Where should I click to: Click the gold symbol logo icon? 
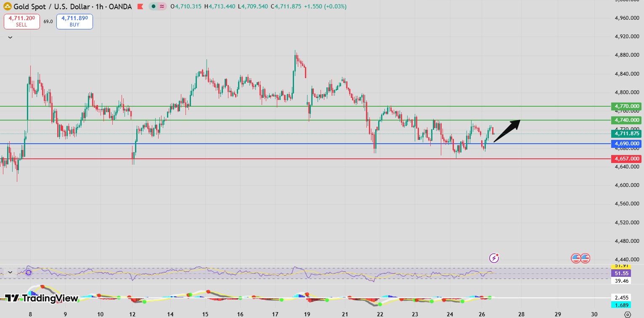click(7, 7)
